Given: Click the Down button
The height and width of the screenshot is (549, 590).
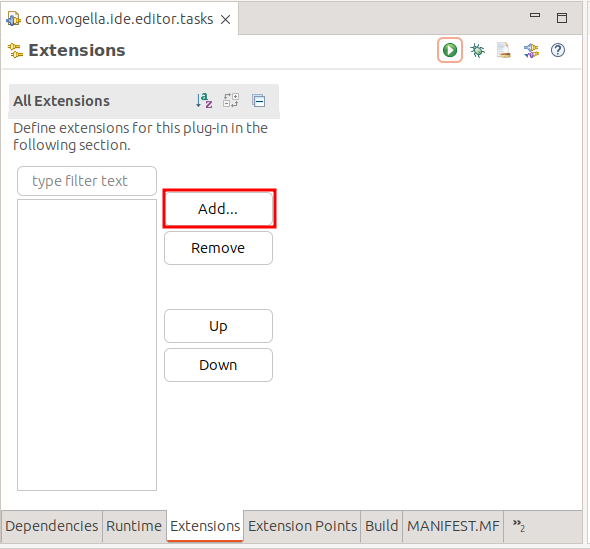Looking at the screenshot, I should pyautogui.click(x=218, y=365).
